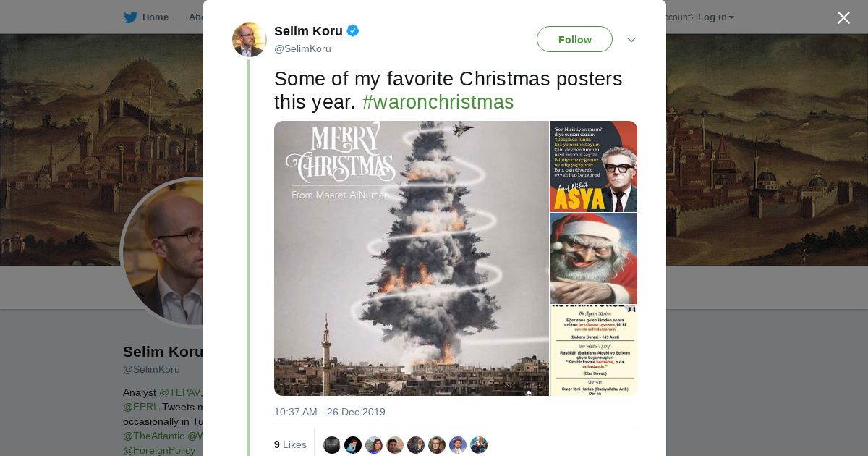
Task: View the 9 Likes list
Action: [290, 444]
